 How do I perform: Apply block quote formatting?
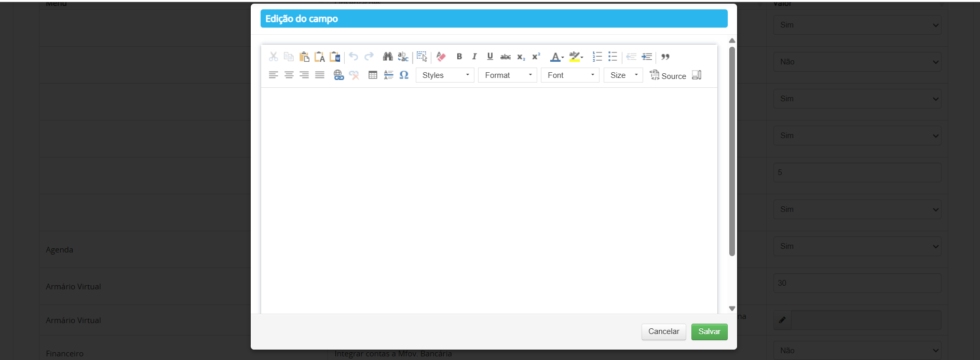(665, 57)
